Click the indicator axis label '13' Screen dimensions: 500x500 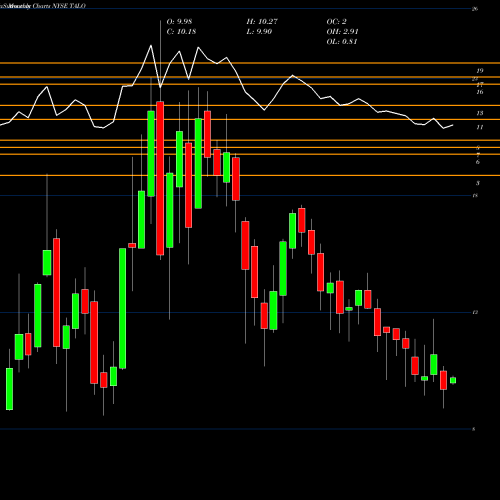[480, 113]
